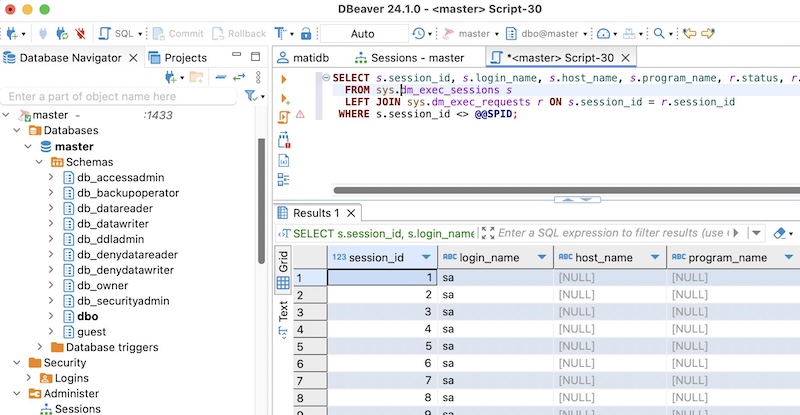
Task: Open the dbo@master schema selector
Action: [546, 34]
